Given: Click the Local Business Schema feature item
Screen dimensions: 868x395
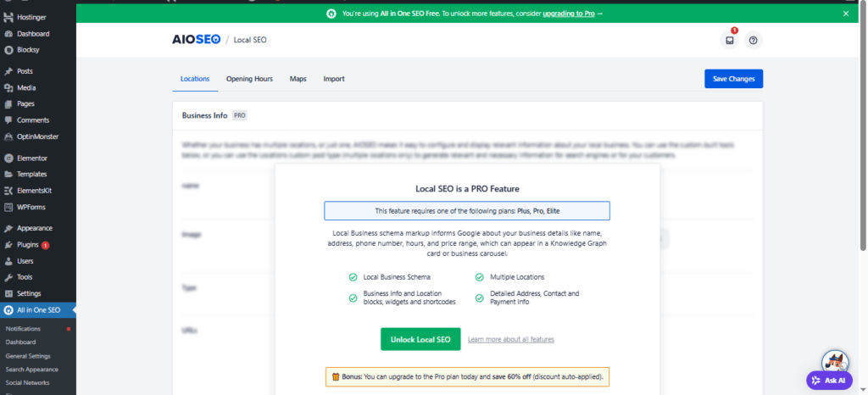Looking at the screenshot, I should point(390,276).
